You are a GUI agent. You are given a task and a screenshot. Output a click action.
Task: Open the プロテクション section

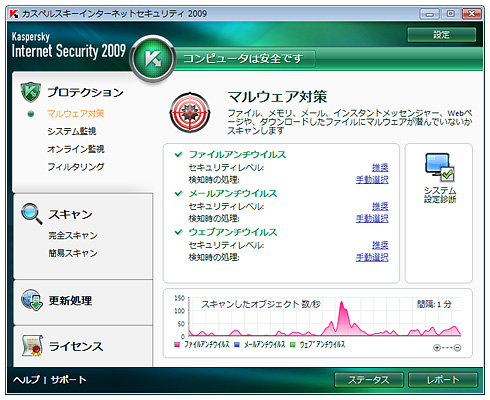tap(85, 92)
